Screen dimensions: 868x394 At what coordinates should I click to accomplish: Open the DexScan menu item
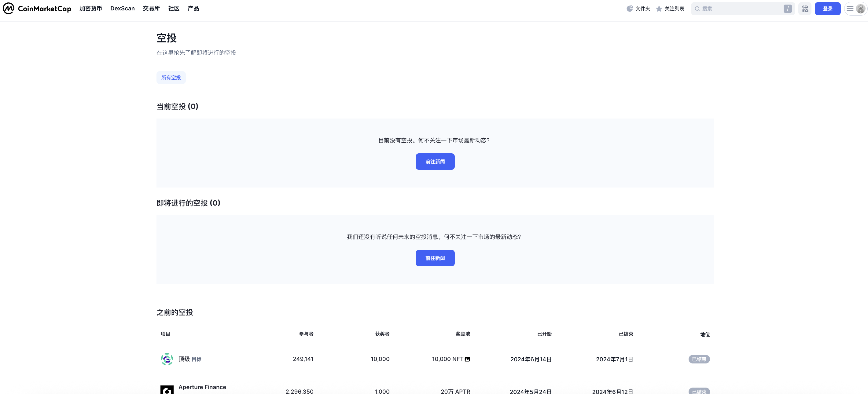tap(122, 9)
